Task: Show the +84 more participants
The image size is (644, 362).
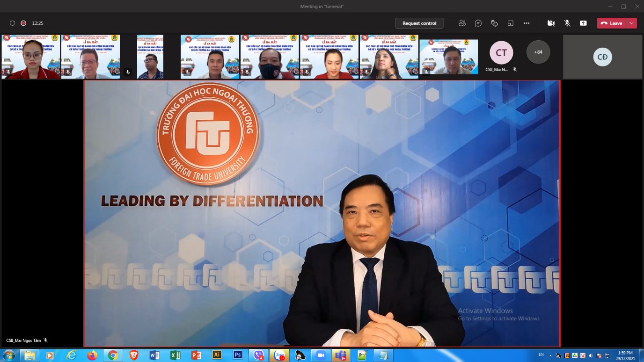Action: click(x=538, y=52)
